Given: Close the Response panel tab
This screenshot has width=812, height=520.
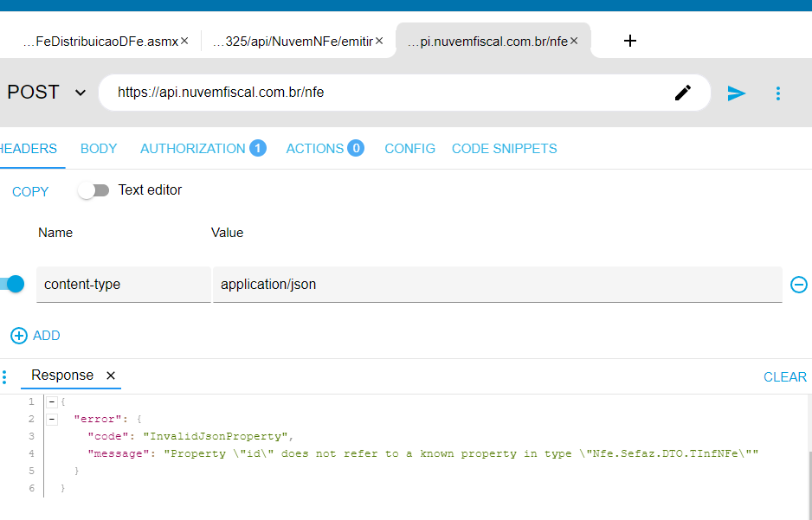Looking at the screenshot, I should [111, 376].
